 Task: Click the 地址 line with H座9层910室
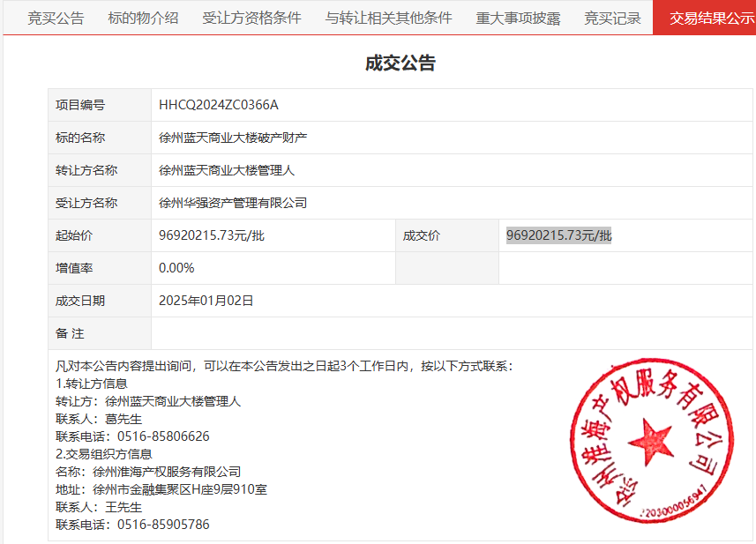[x=161, y=489]
